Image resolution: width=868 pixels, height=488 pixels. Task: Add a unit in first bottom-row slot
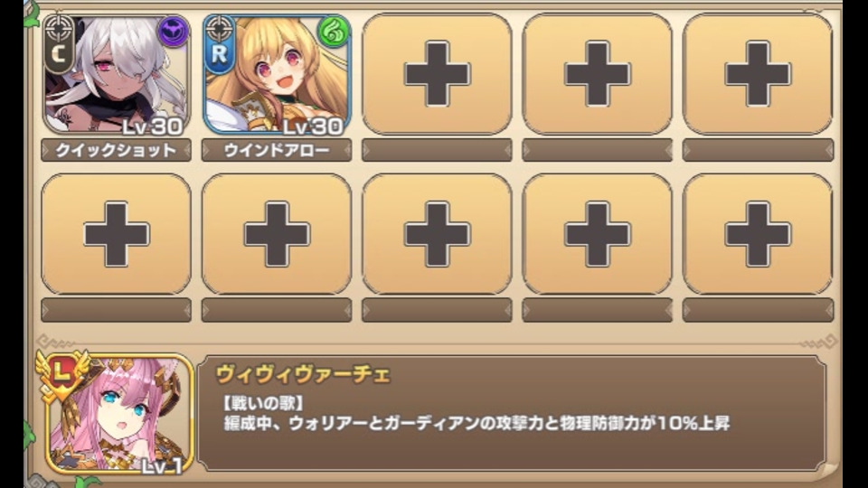point(117,234)
